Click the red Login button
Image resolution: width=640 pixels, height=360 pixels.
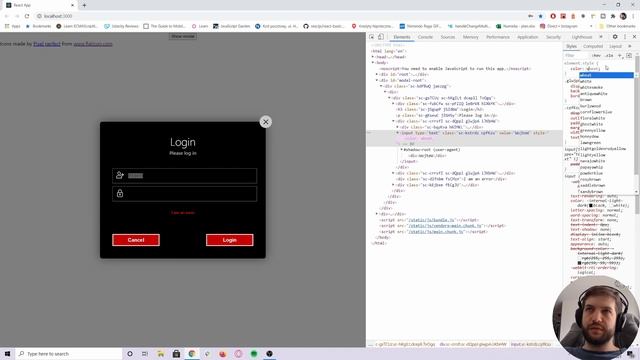click(x=229, y=240)
